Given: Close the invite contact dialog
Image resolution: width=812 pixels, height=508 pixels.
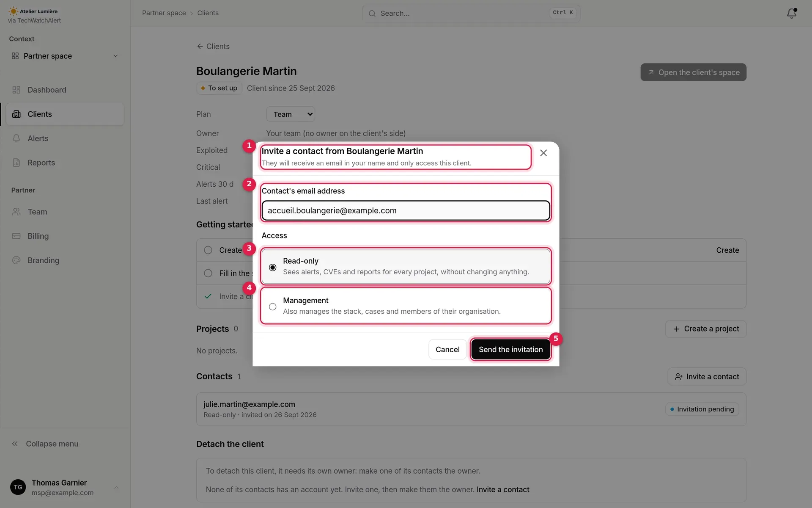Looking at the screenshot, I should tap(543, 153).
